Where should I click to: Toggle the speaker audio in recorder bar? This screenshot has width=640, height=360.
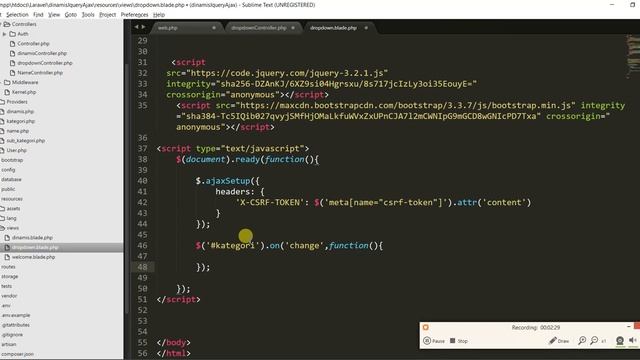[x=633, y=340]
